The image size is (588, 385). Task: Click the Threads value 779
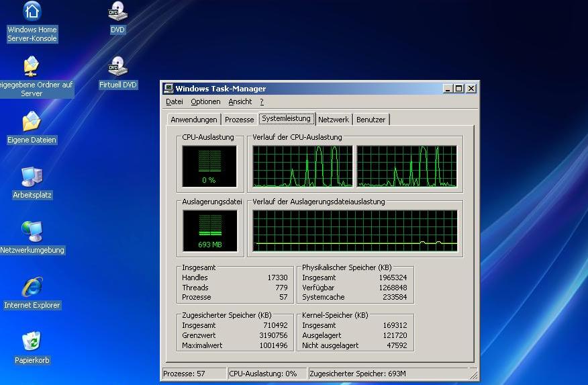282,288
